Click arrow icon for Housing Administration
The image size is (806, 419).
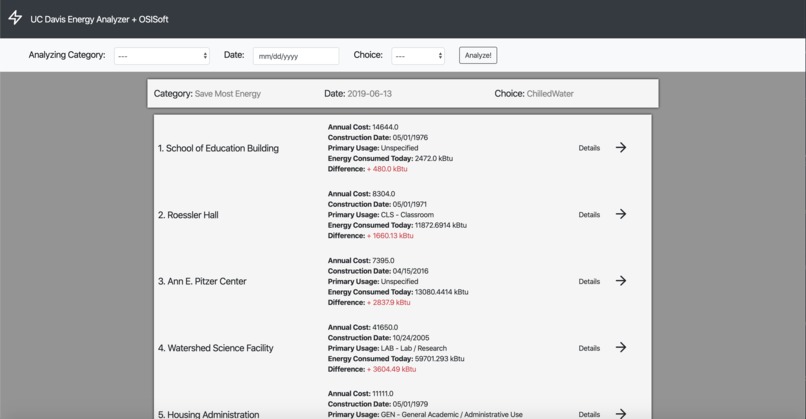pyautogui.click(x=621, y=413)
